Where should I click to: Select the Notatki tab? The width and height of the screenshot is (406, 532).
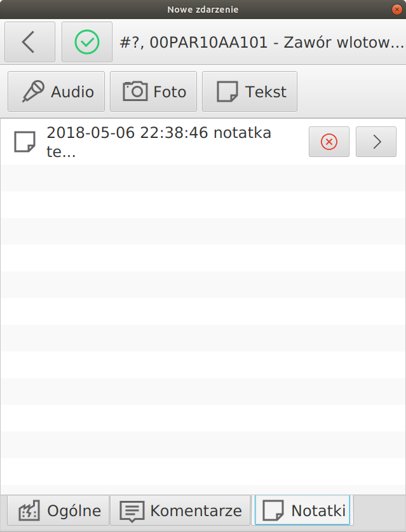pos(302,510)
